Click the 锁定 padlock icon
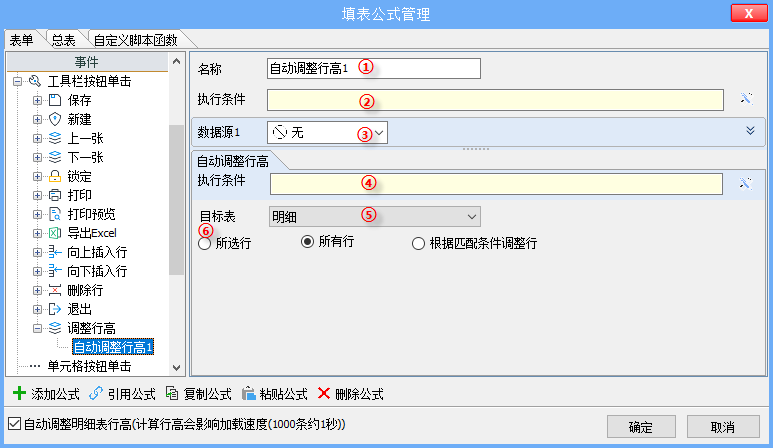This screenshot has height=448, width=773. (55, 176)
